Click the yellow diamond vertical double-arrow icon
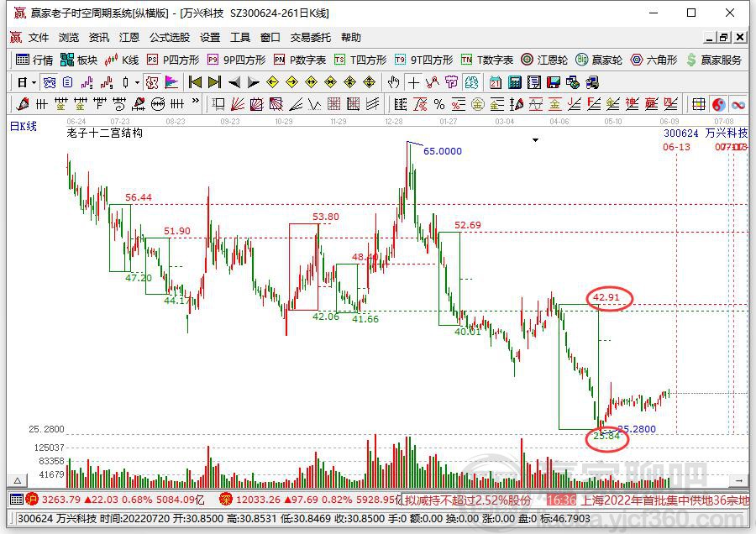Screen dimensions: 756x534 click(370, 83)
